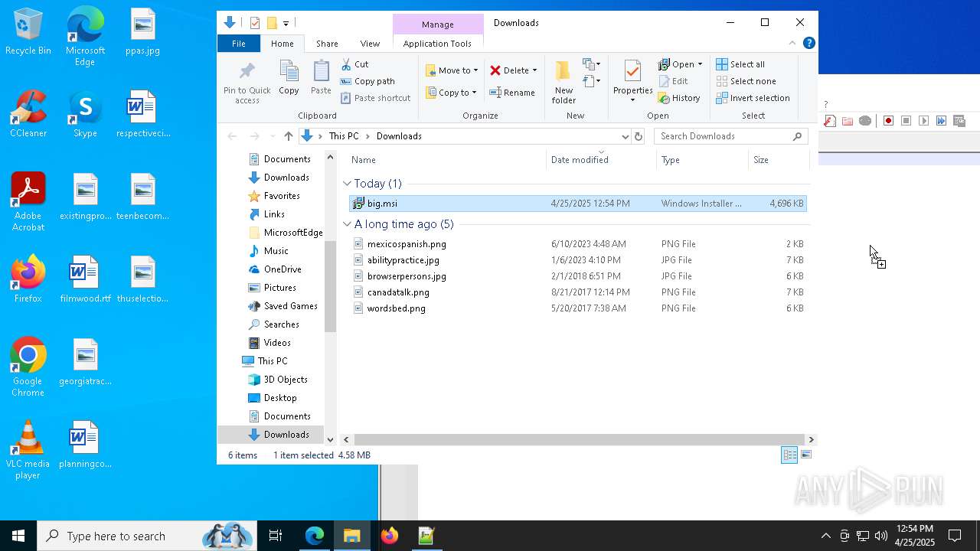Click This PC in address breadcrumb

tap(344, 136)
